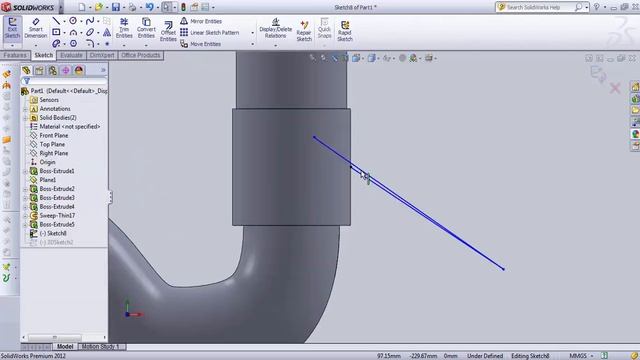The width and height of the screenshot is (640, 360).
Task: Open Appearances in the task pane
Action: (x=635, y=134)
